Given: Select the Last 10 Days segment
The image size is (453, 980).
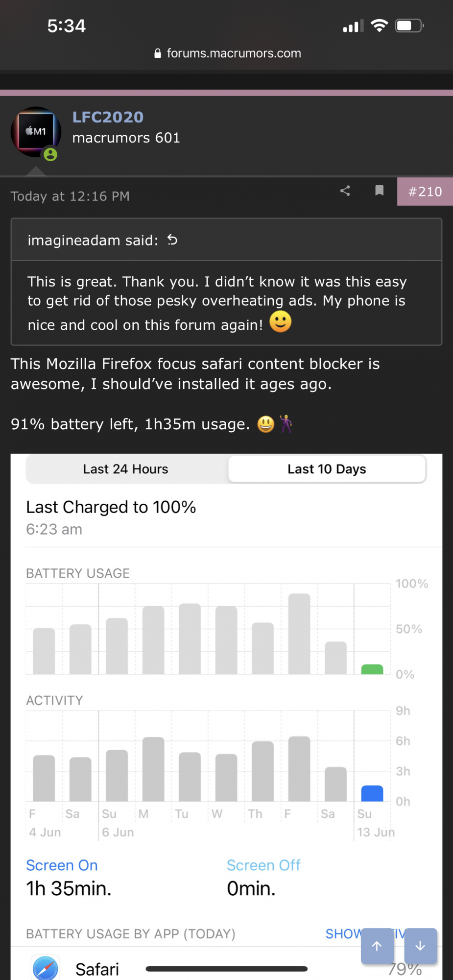Looking at the screenshot, I should (327, 469).
